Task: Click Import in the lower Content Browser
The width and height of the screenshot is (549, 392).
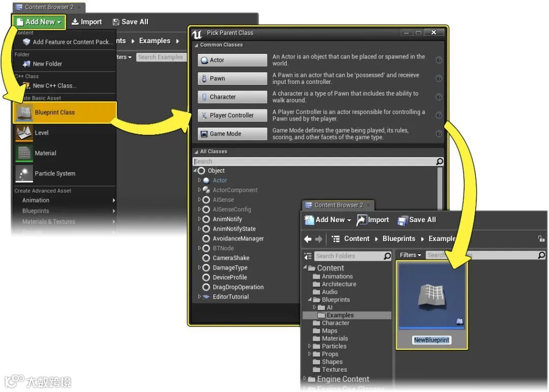Action: (373, 220)
